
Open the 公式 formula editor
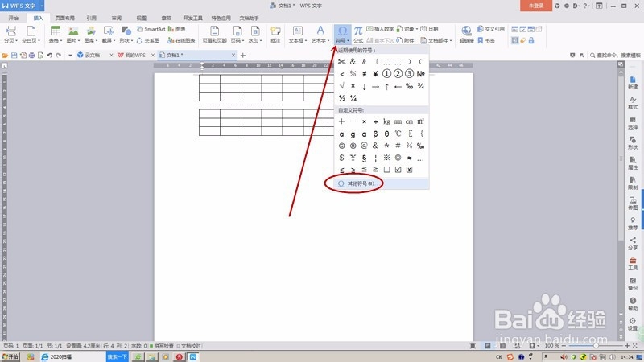pos(358,35)
